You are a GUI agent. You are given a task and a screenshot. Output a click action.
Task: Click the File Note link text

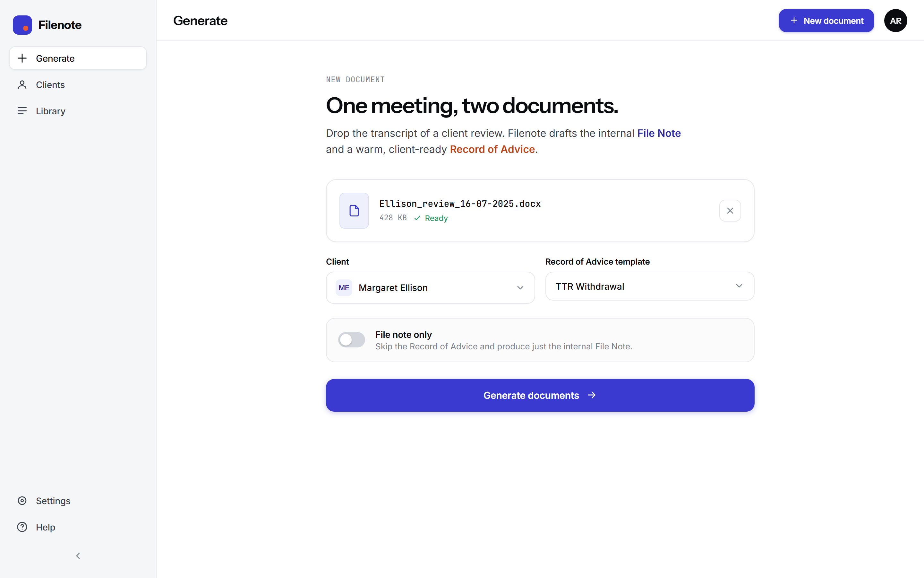click(659, 133)
